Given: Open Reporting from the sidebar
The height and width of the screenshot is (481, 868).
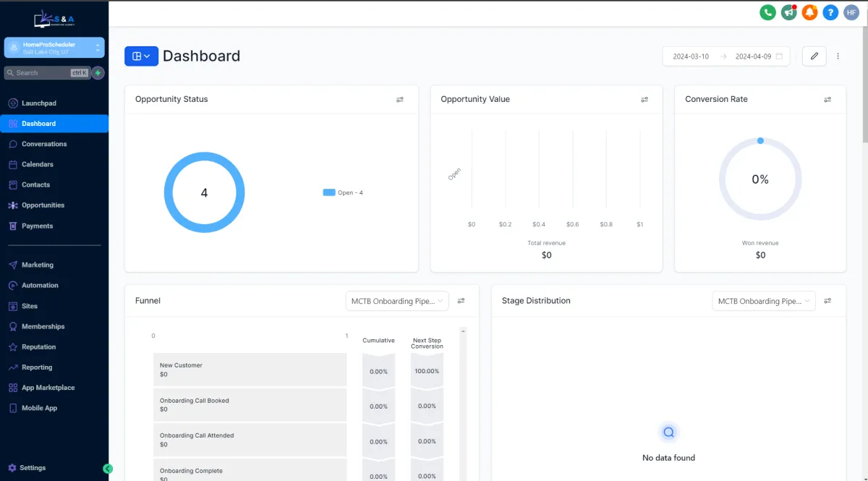Looking at the screenshot, I should (x=54, y=367).
